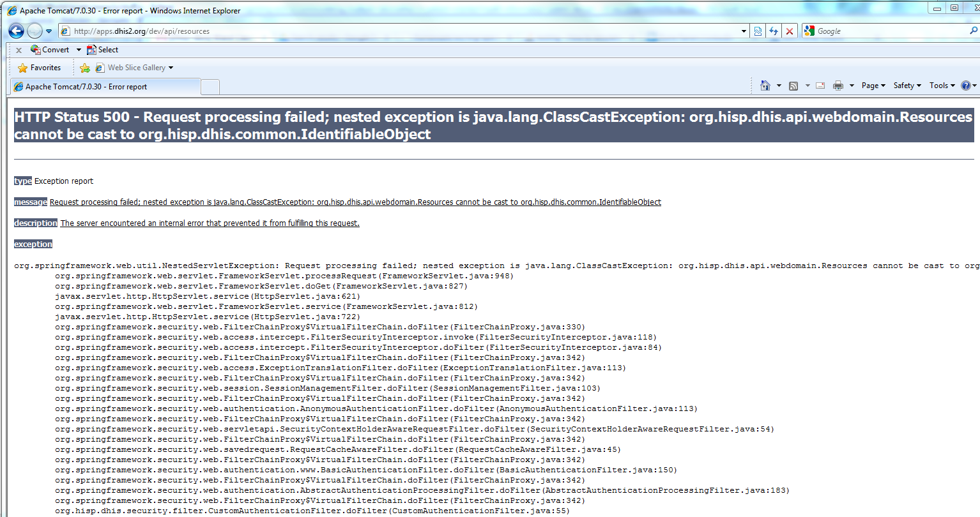Select the Apache Tomcat Error report tab
Viewport: 980px width, 517px height.
tap(105, 87)
